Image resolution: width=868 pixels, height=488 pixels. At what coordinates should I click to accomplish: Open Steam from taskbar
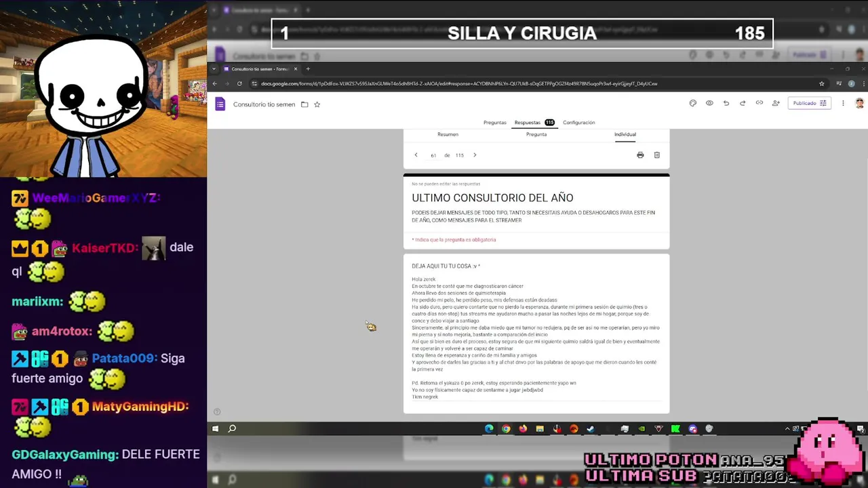[x=591, y=428]
